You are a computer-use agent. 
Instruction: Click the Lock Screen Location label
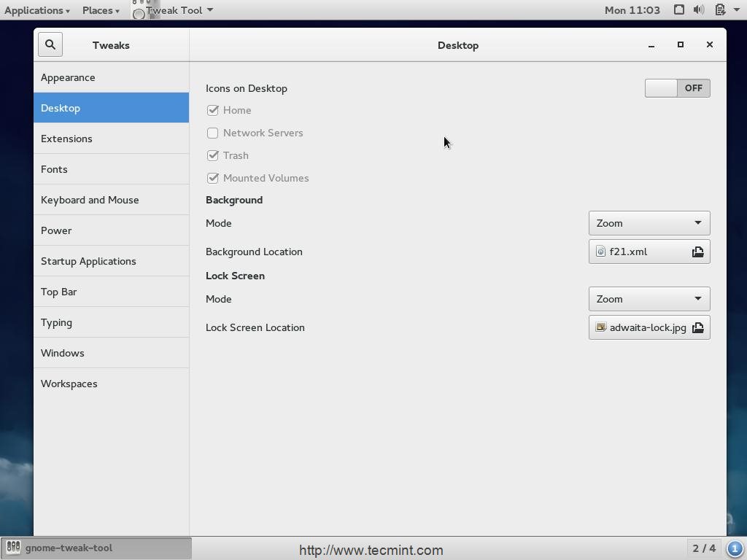point(255,327)
